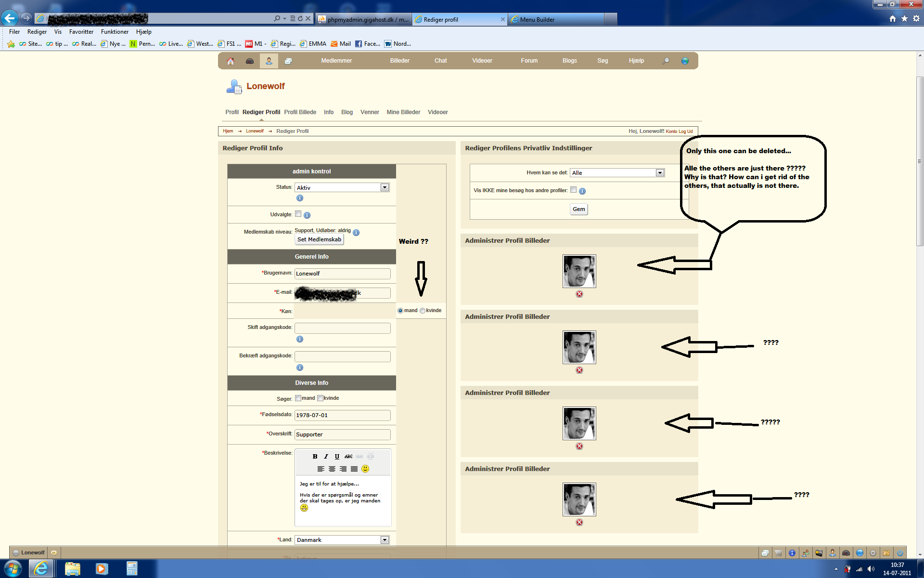Click the Bold button in description editor
This screenshot has height=578, width=924.
(x=315, y=456)
